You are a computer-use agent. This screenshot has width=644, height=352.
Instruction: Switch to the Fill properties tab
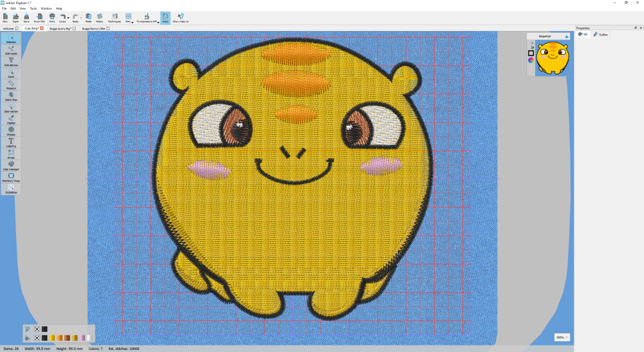583,35
